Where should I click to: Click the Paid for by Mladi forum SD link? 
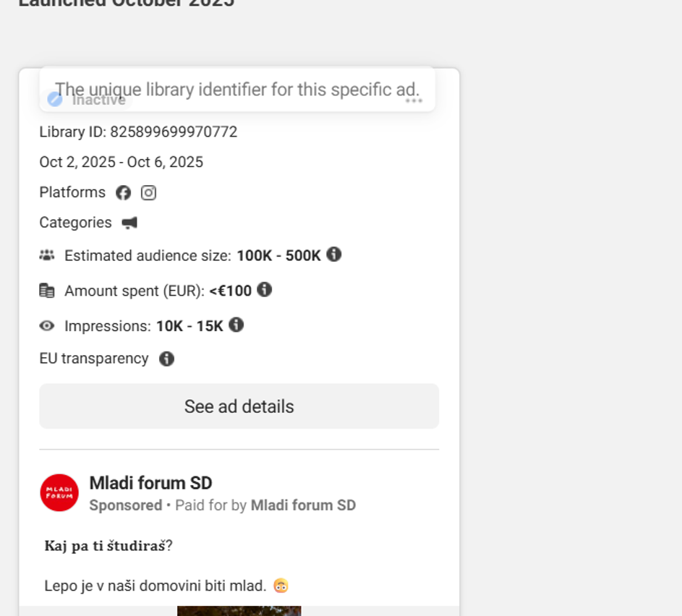[x=303, y=505]
